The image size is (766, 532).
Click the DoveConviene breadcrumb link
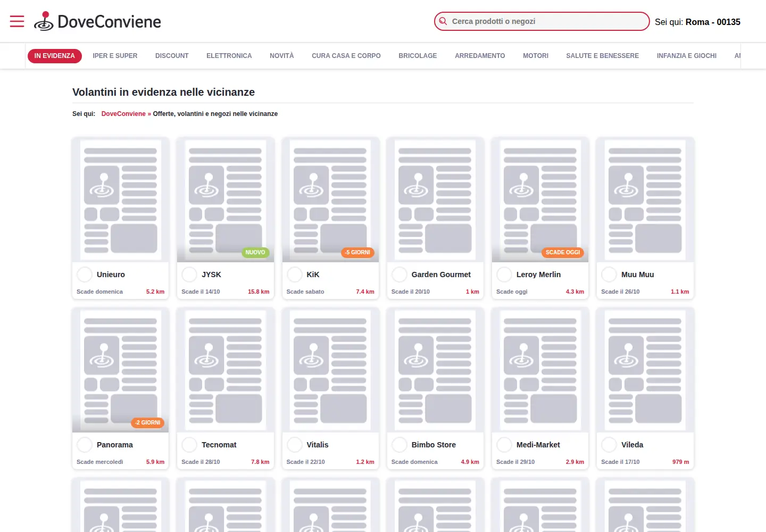pos(123,114)
